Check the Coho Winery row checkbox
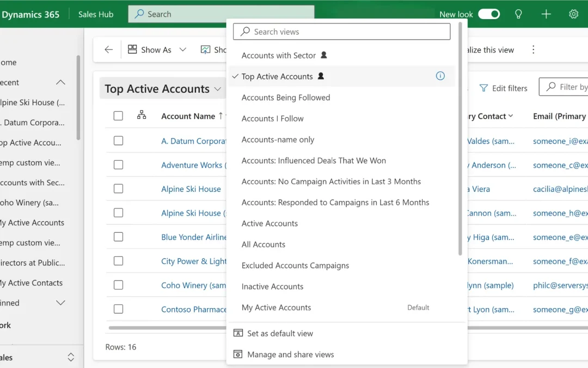The image size is (588, 368). point(118,285)
